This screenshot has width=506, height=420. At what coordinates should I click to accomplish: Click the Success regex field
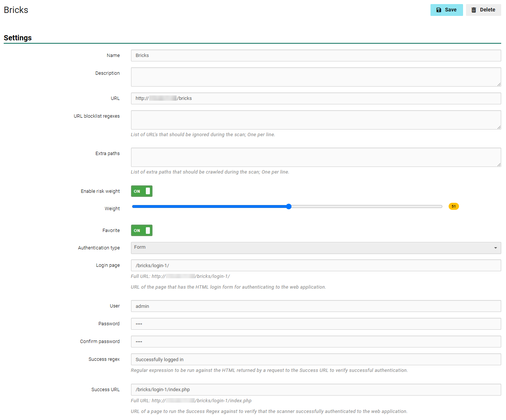315,359
